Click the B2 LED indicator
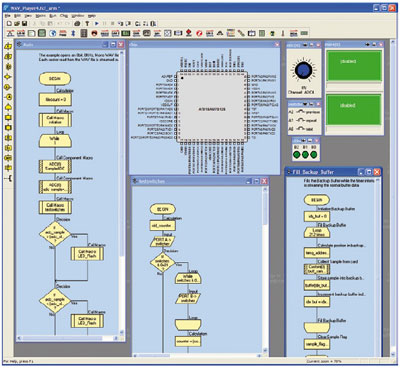 [x=297, y=155]
